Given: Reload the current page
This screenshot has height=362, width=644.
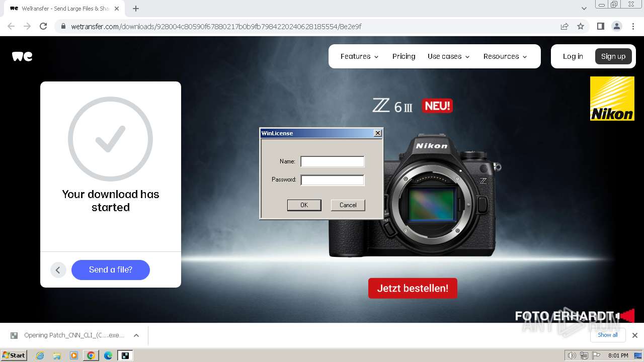Looking at the screenshot, I should click(x=43, y=26).
